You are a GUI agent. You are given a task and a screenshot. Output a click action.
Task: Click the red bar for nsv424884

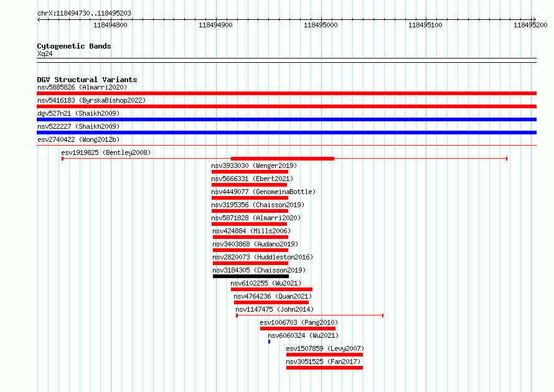(250, 237)
